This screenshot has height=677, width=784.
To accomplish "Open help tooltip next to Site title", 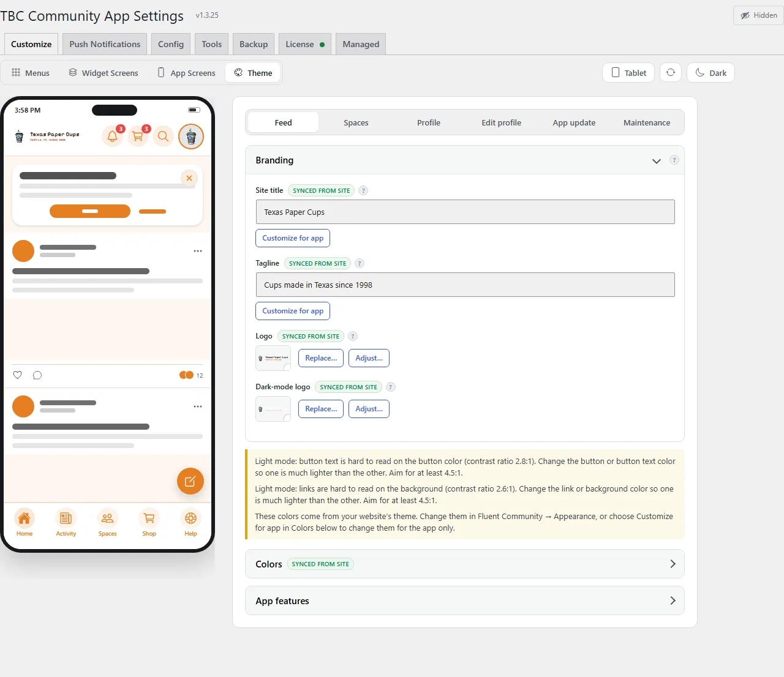I will (x=363, y=190).
